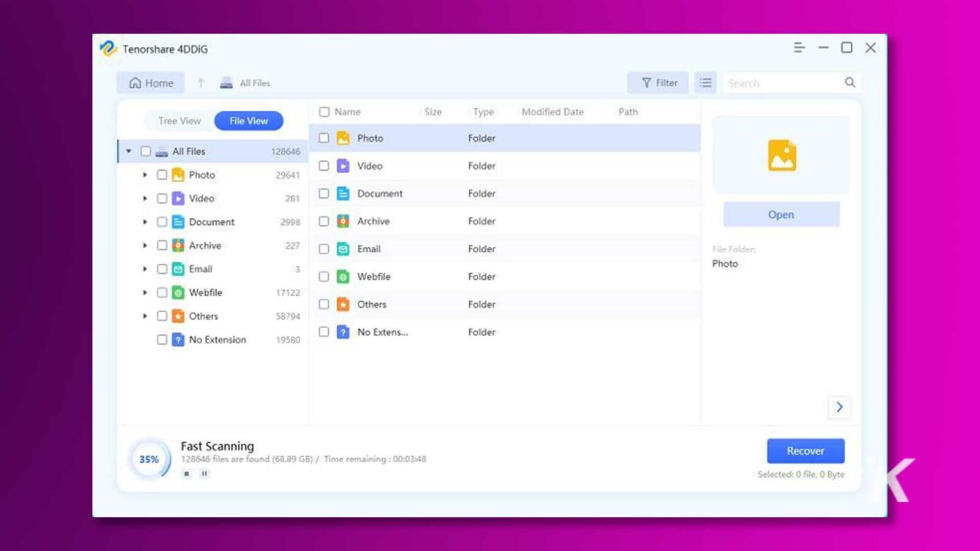Open the hamburger menu in title bar

coord(799,48)
